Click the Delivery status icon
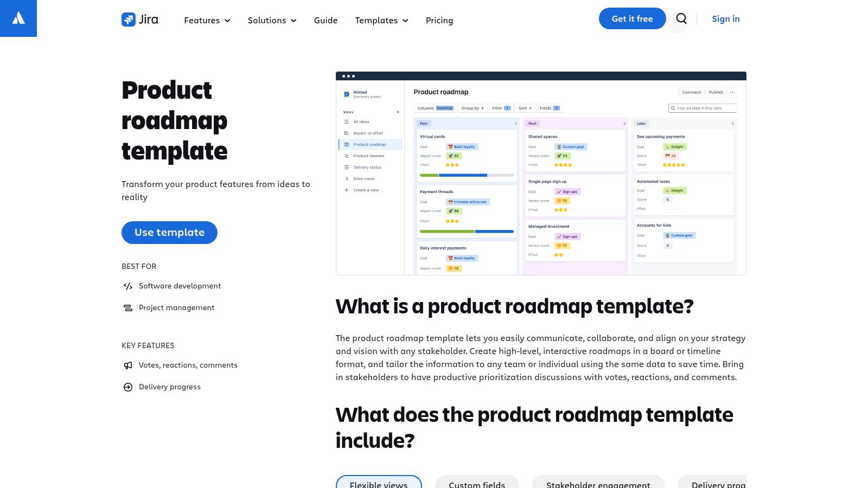 click(x=347, y=167)
